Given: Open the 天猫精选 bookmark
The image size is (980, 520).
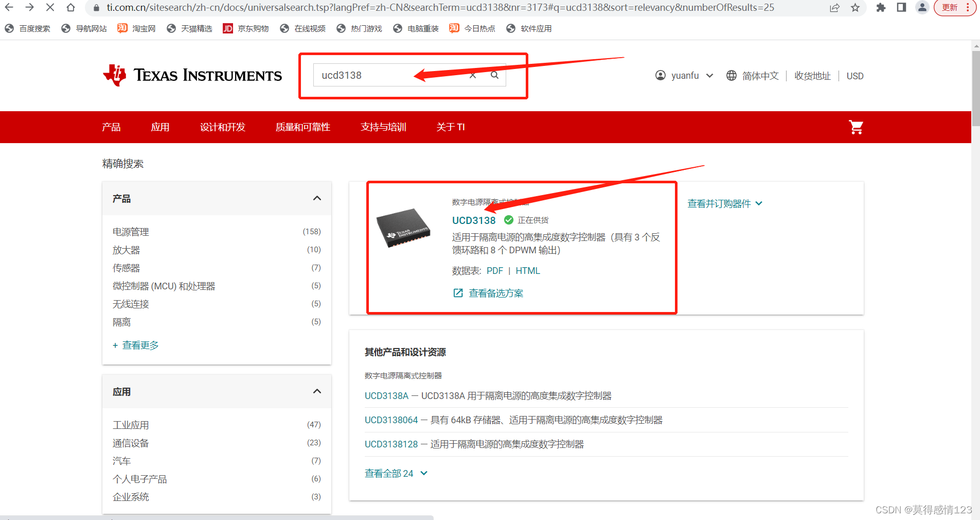Looking at the screenshot, I should click(x=189, y=29).
